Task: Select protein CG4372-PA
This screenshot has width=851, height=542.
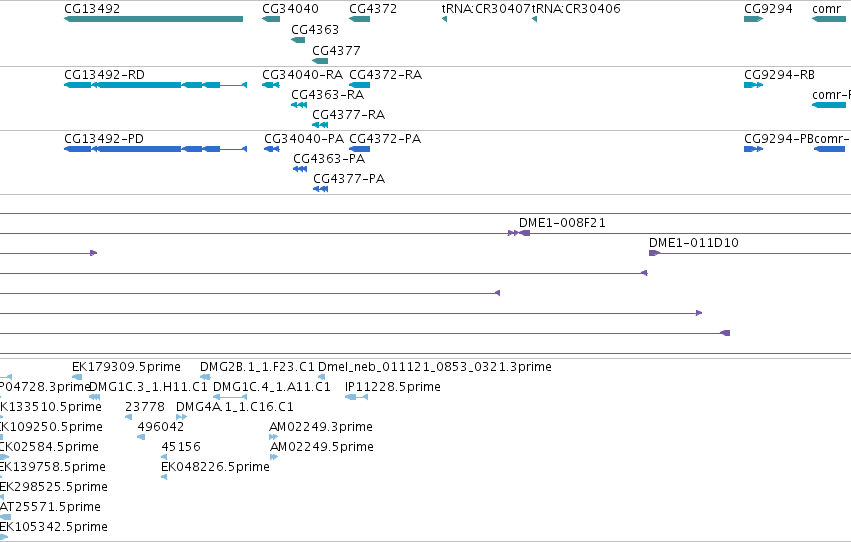Action: pyautogui.click(x=359, y=149)
